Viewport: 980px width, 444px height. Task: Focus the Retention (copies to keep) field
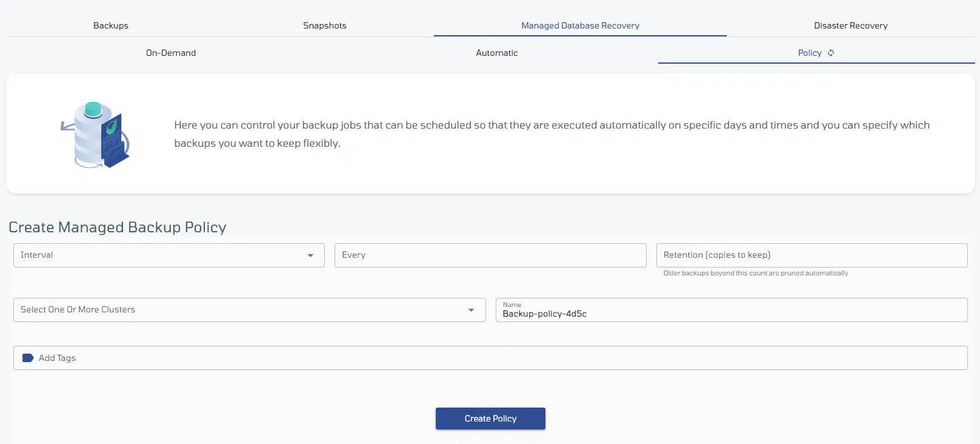coord(812,255)
